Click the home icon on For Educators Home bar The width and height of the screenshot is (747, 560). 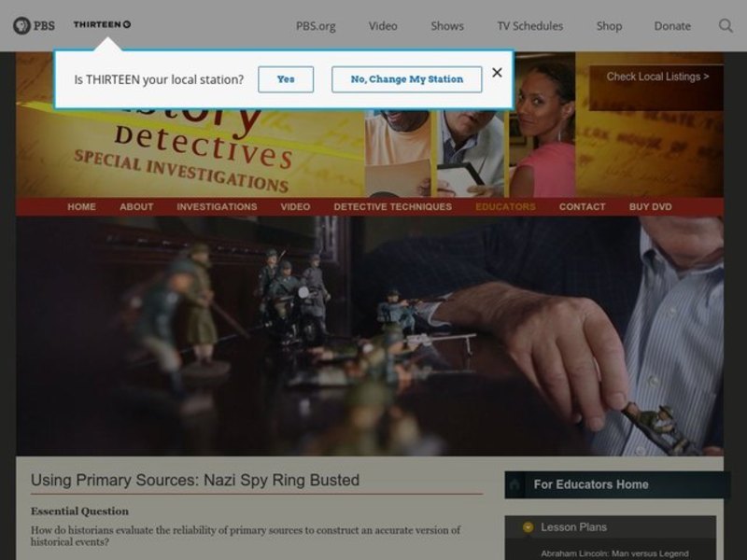(x=514, y=484)
